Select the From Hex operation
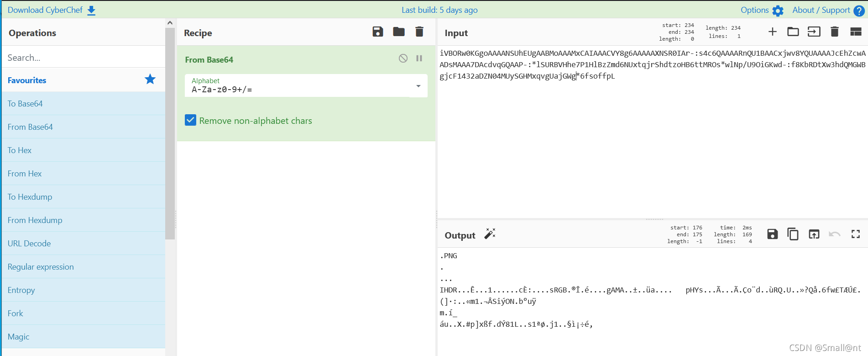 [x=84, y=174]
